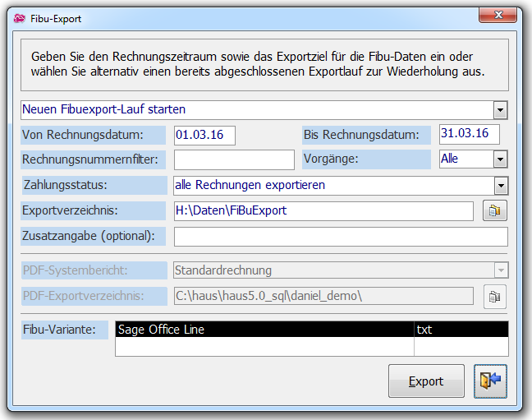Expand the PDF-Systembericht Standardrechnung dropdown
This screenshot has width=532, height=420.
pos(500,270)
